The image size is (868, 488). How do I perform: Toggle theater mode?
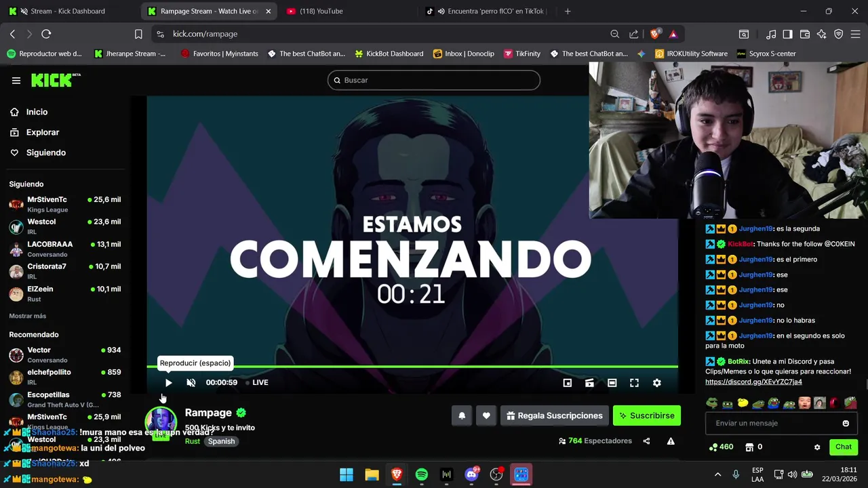click(612, 383)
